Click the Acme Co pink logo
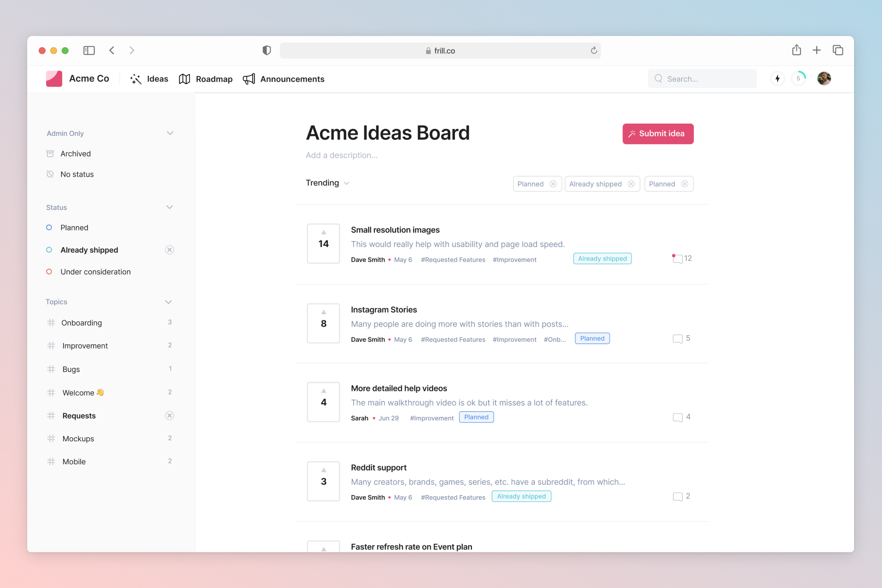882x588 pixels. (x=54, y=79)
